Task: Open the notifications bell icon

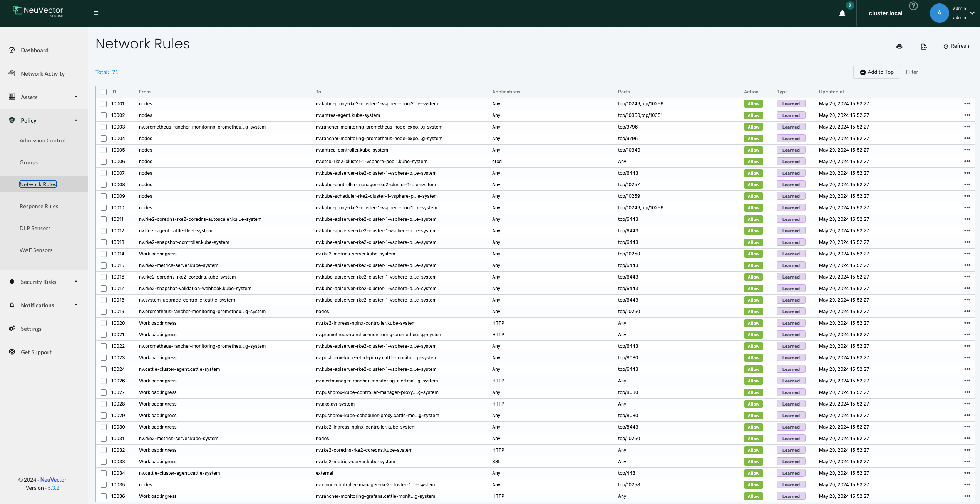Action: click(x=842, y=13)
